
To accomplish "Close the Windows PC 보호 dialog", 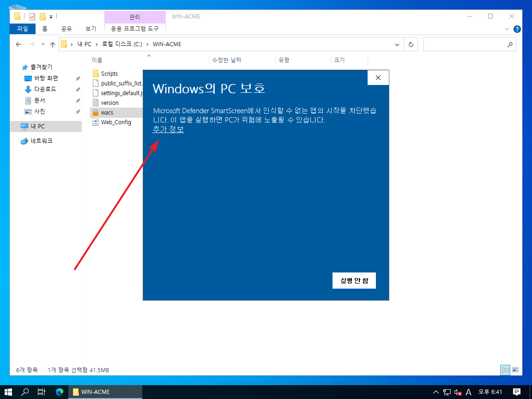I will point(378,78).
